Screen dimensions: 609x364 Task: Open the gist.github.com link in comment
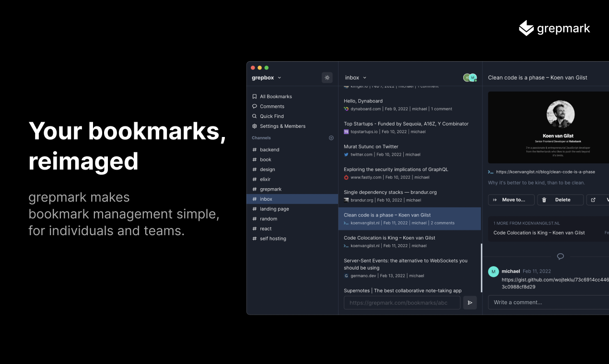pyautogui.click(x=555, y=283)
